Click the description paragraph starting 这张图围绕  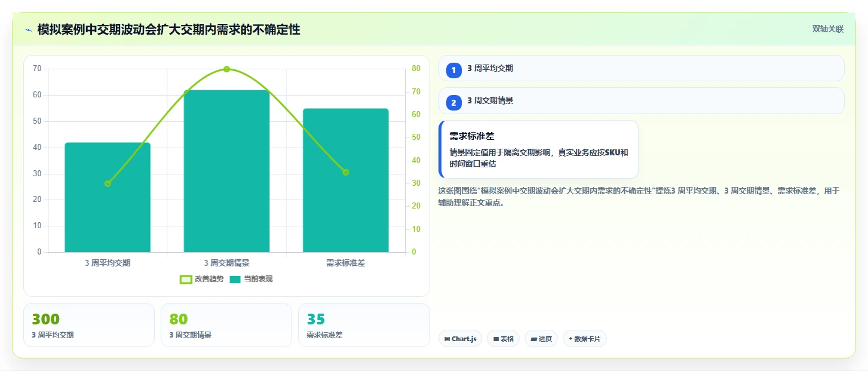[x=639, y=197]
